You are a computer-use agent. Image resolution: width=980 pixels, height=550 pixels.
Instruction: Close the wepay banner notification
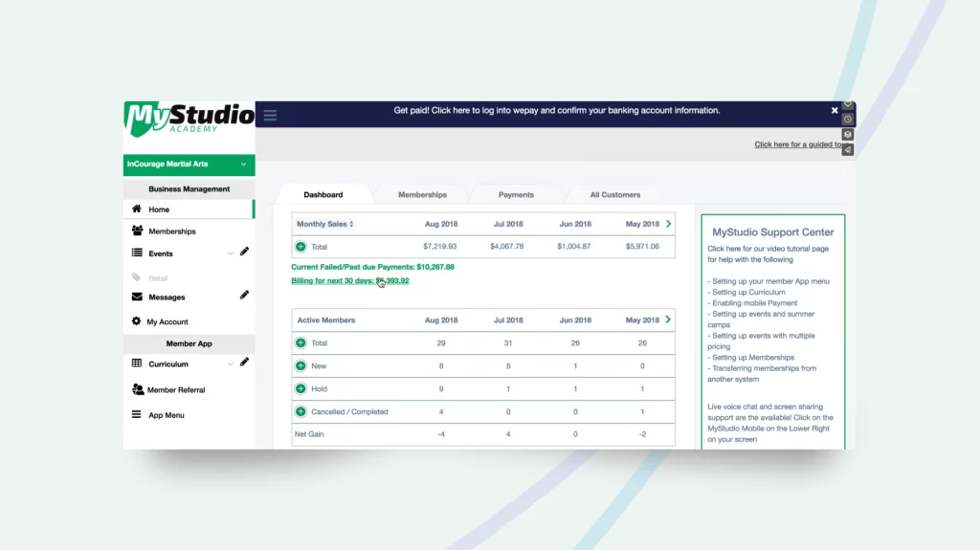[835, 111]
